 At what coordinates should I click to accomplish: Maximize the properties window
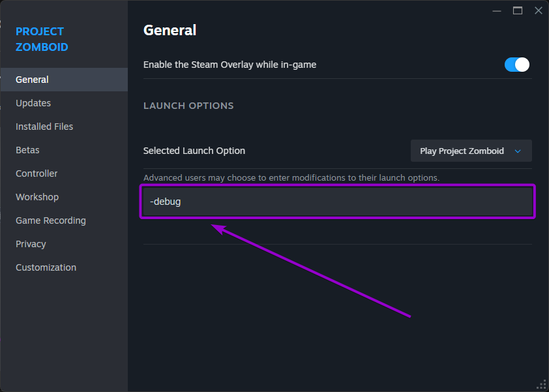pyautogui.click(x=518, y=11)
